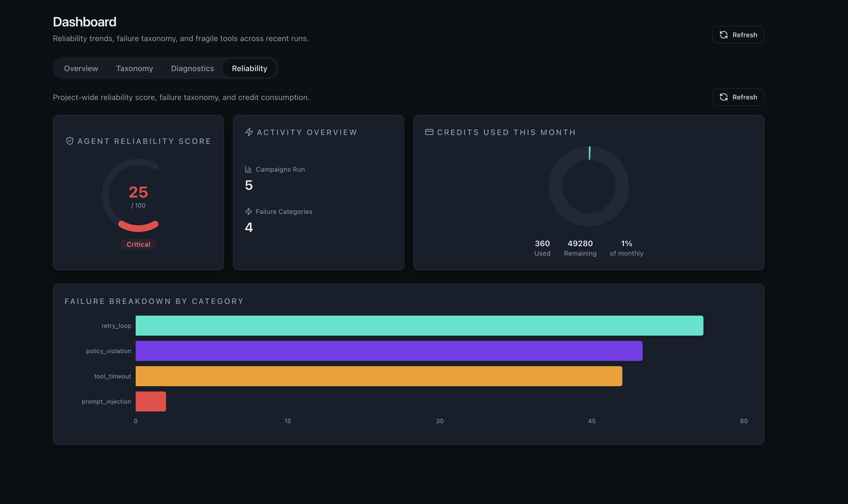Click the red prompt_injection bar
This screenshot has height=504, width=848.
[x=151, y=401]
